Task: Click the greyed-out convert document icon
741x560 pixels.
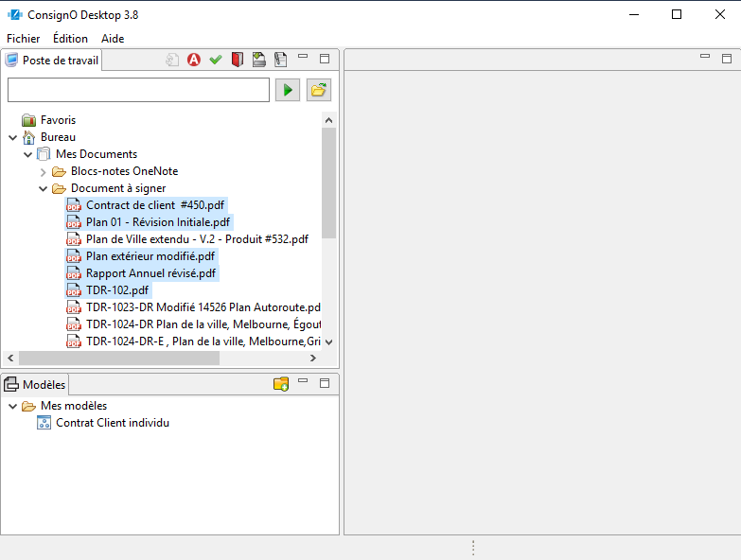Action: click(x=172, y=60)
